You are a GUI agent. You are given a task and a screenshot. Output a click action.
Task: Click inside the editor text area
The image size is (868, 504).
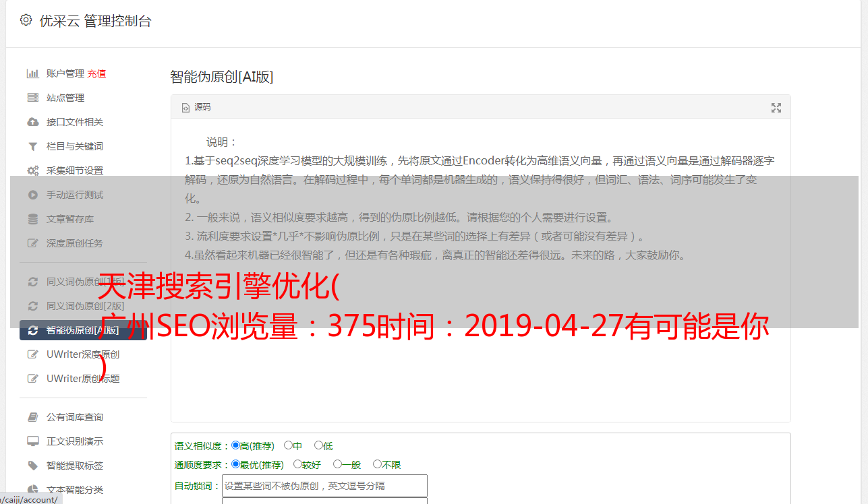(x=480, y=270)
